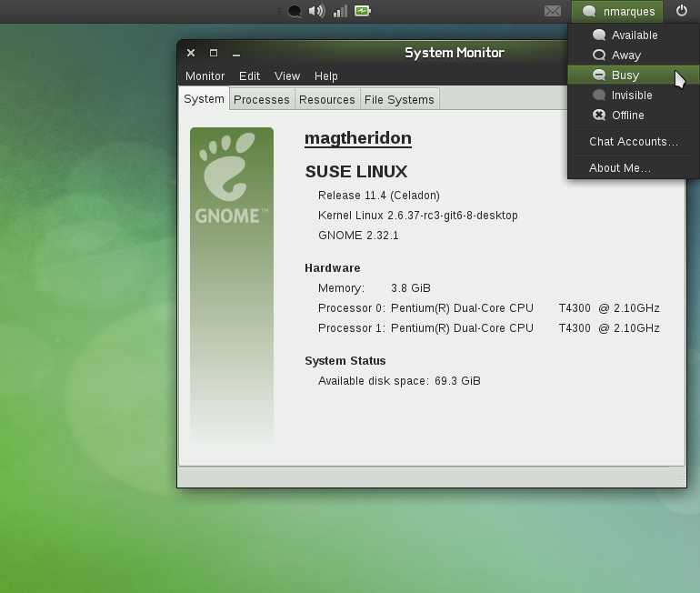Click the System Status section label
This screenshot has height=593, width=700.
pos(345,361)
